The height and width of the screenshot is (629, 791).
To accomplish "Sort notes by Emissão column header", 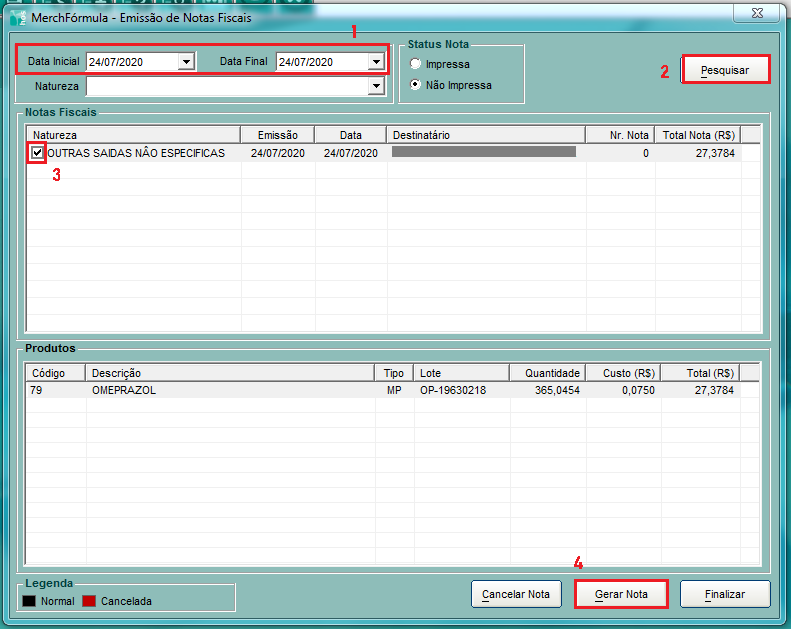I will click(277, 134).
